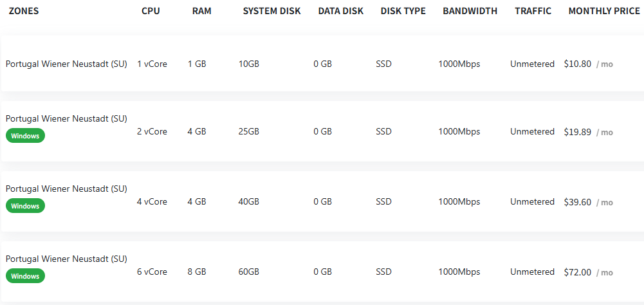Click the RAM column header

coord(201,11)
